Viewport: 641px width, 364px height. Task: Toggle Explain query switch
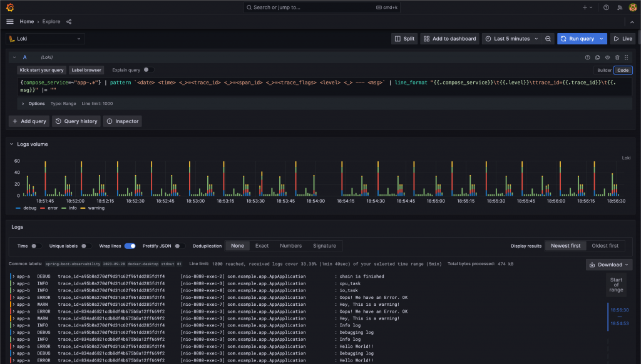[x=149, y=70]
